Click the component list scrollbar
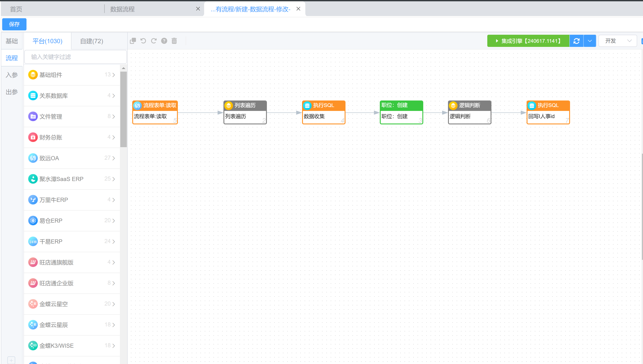Viewport: 643px width, 364px height. (123, 109)
